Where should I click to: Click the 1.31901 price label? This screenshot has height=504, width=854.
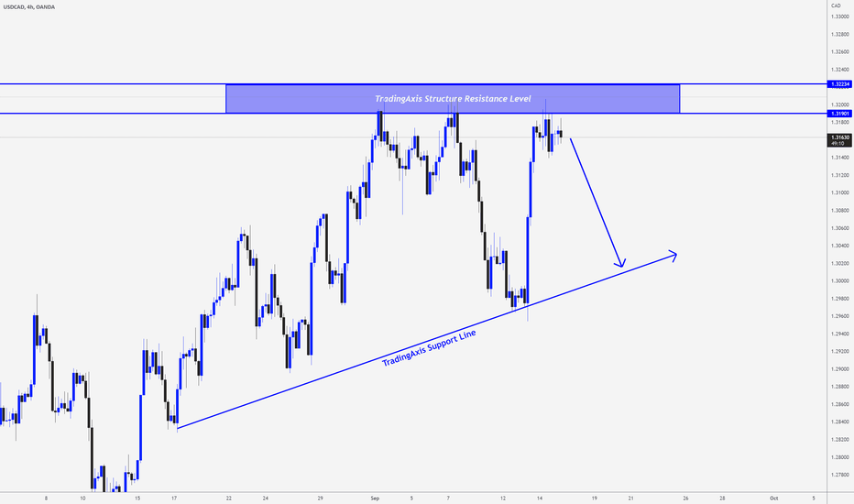tap(839, 114)
